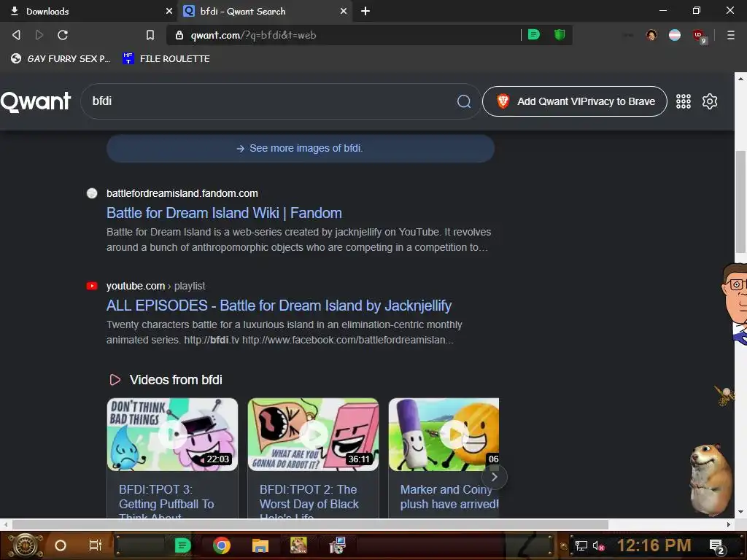Image resolution: width=747 pixels, height=560 pixels.
Task: Play BFDI:TPOT 3 video thumbnail
Action: (172, 435)
